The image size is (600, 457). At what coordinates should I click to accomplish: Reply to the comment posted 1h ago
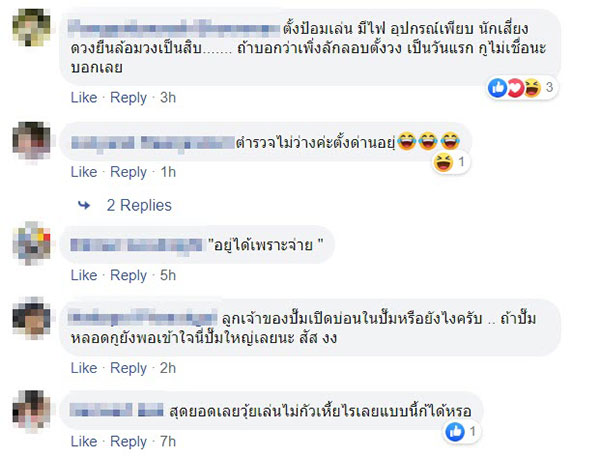[x=128, y=172]
